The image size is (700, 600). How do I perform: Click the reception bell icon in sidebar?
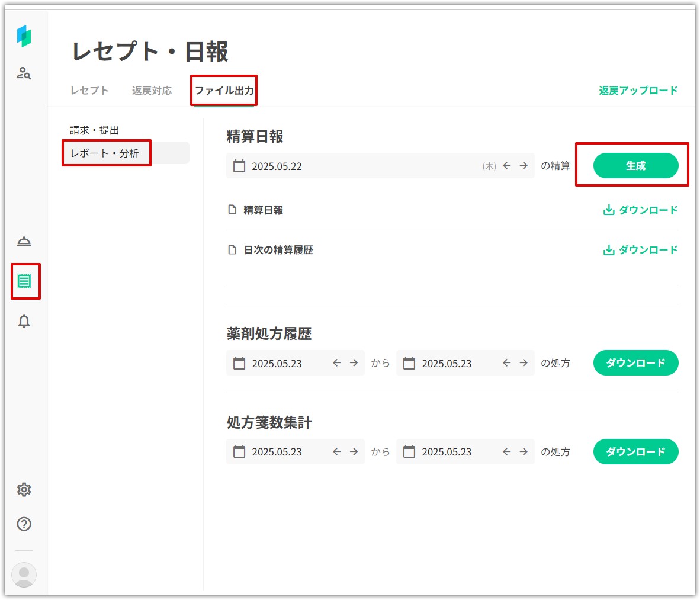tap(24, 242)
